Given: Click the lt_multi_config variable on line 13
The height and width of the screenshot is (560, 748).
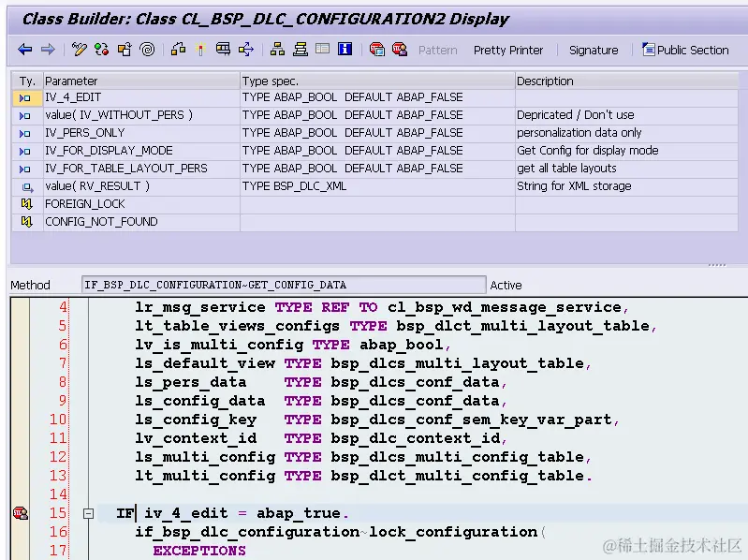Looking at the screenshot, I should point(205,476).
